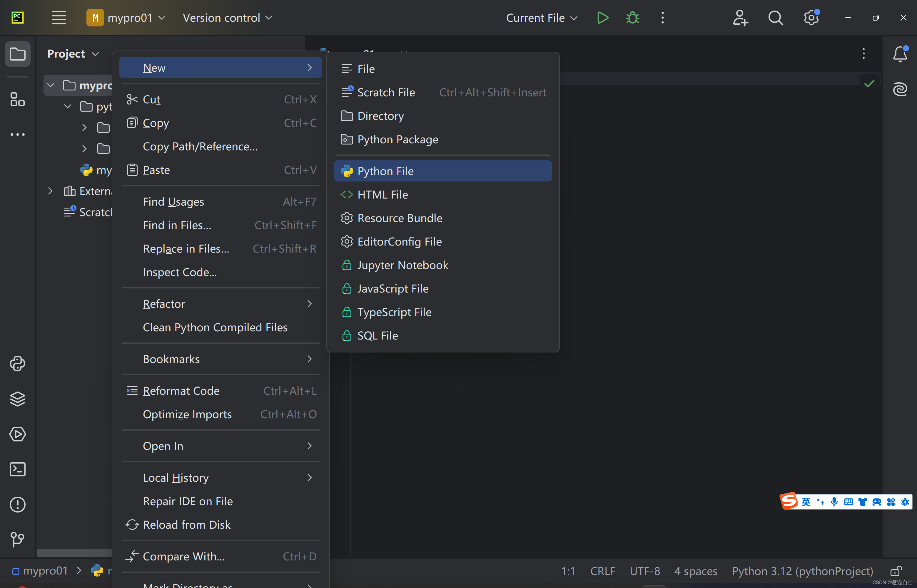The image size is (917, 588).
Task: Open the AI Assistant spiral icon
Action: [900, 89]
